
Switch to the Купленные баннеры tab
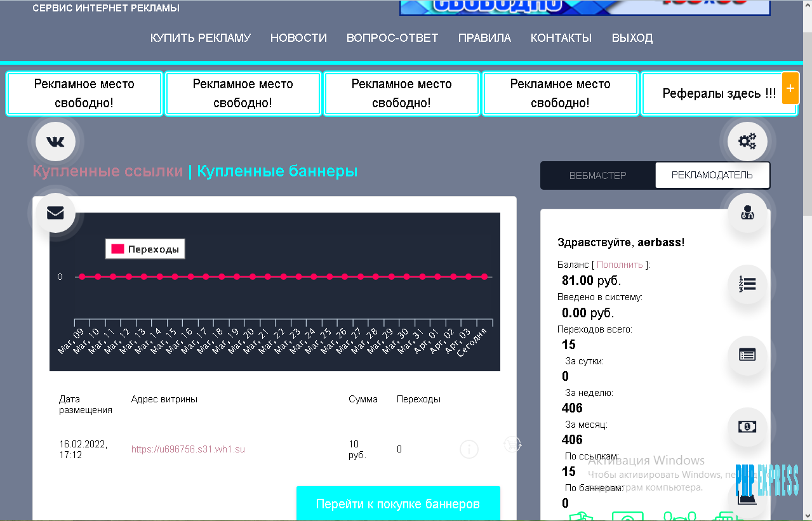277,171
